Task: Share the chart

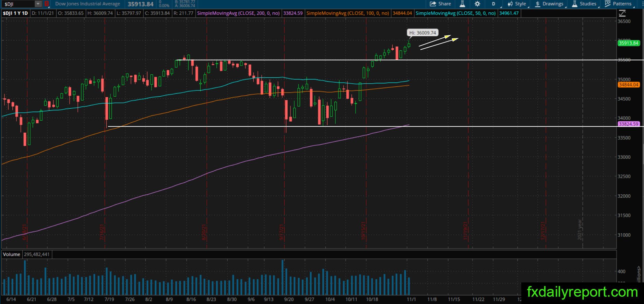Action: point(440,4)
